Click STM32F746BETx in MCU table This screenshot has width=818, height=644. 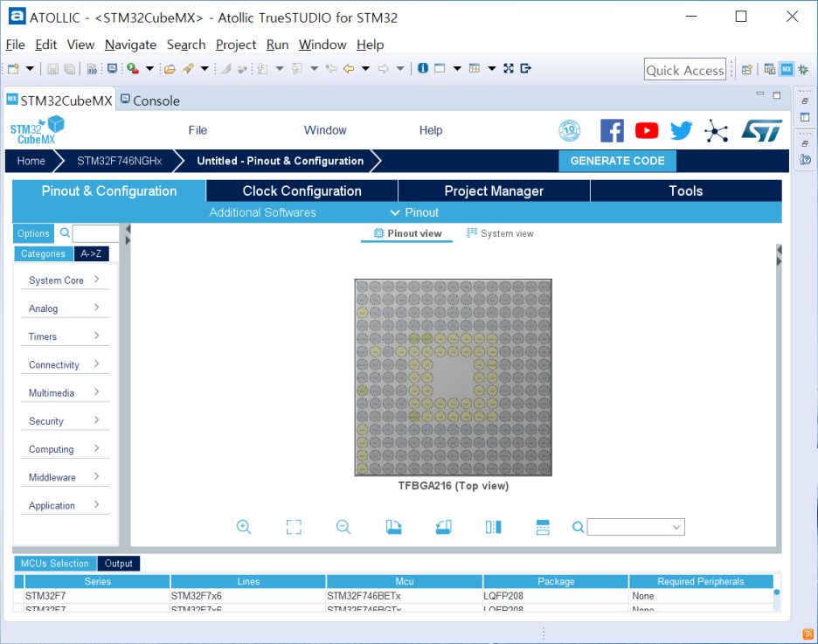pyautogui.click(x=364, y=596)
